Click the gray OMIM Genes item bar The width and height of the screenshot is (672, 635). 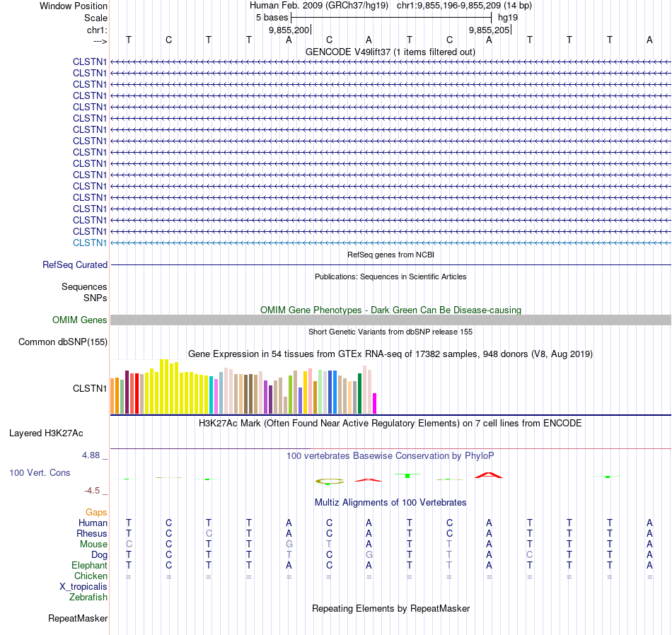pos(390,320)
